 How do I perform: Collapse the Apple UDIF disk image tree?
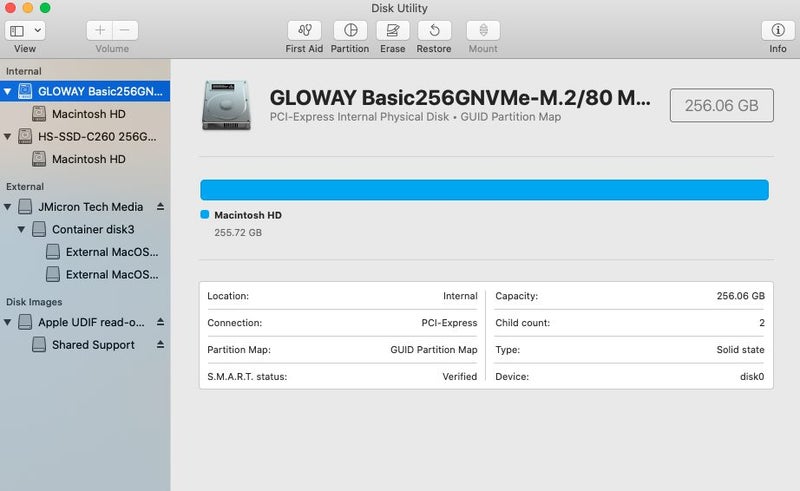point(7,323)
